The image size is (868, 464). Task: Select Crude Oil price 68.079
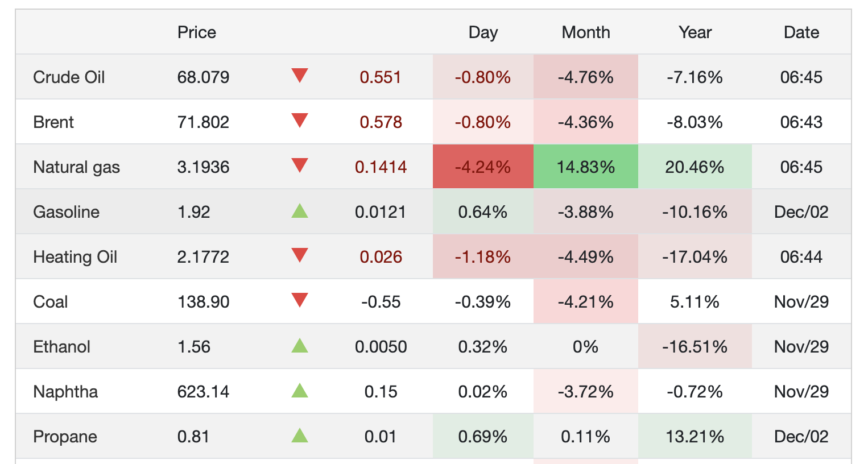point(203,77)
